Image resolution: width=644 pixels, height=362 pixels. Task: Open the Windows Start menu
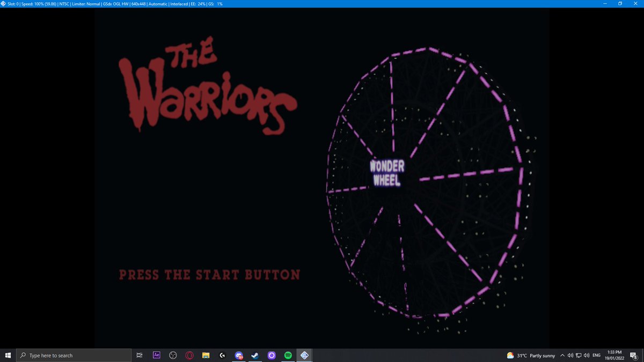tap(8, 355)
